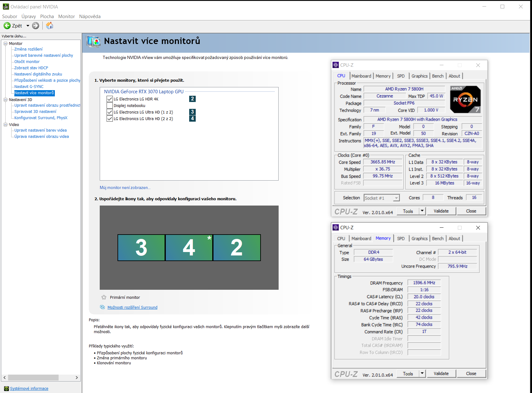The image size is (532, 393).
Task: Click monitor badge 3 beside Ultra HD (1 z 2)
Action: pyautogui.click(x=192, y=112)
